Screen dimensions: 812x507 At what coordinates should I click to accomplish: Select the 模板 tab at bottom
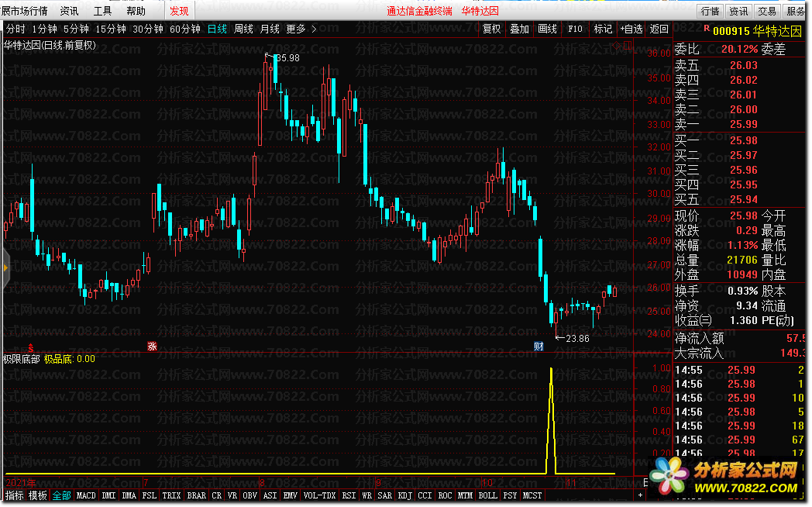point(38,495)
